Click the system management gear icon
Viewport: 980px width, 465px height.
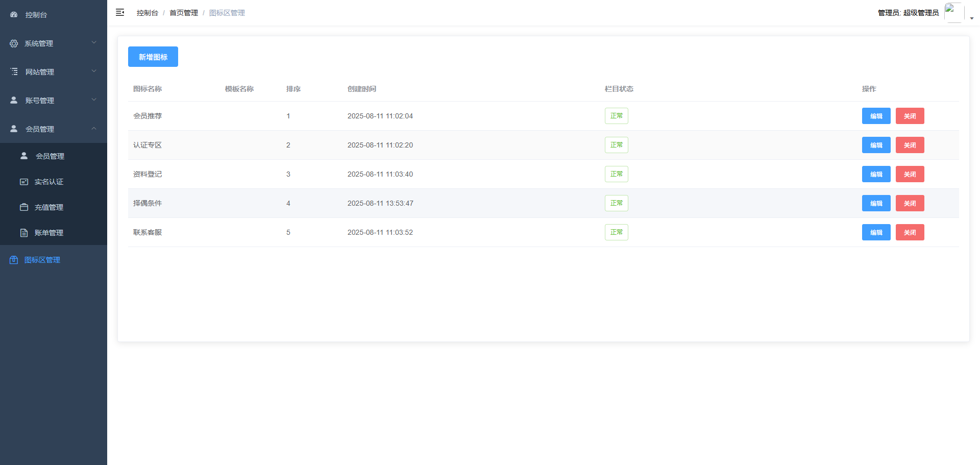click(14, 43)
